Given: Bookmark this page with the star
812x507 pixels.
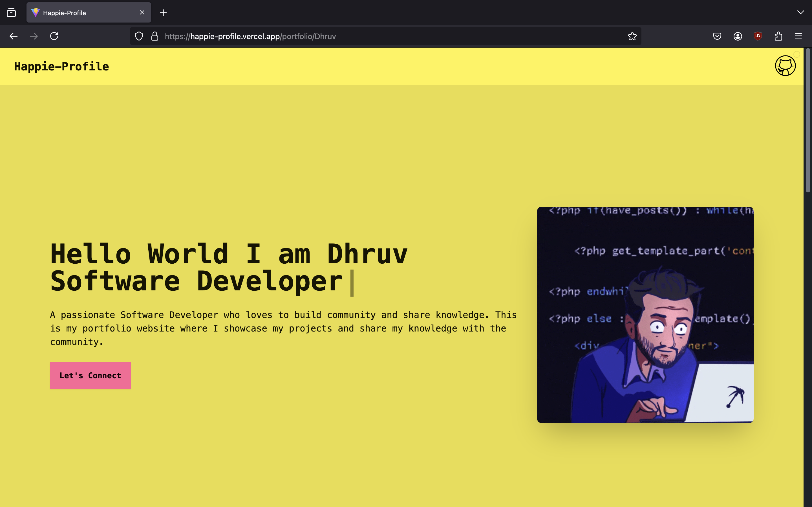Looking at the screenshot, I should point(632,36).
